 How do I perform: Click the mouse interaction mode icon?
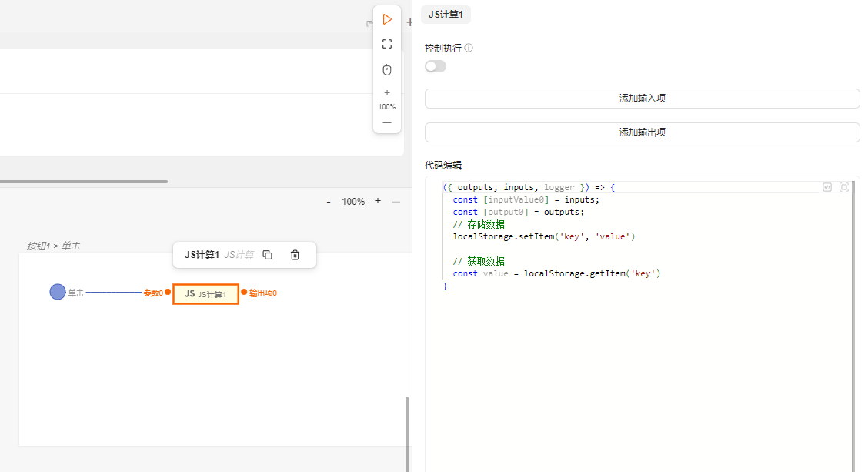click(x=387, y=70)
